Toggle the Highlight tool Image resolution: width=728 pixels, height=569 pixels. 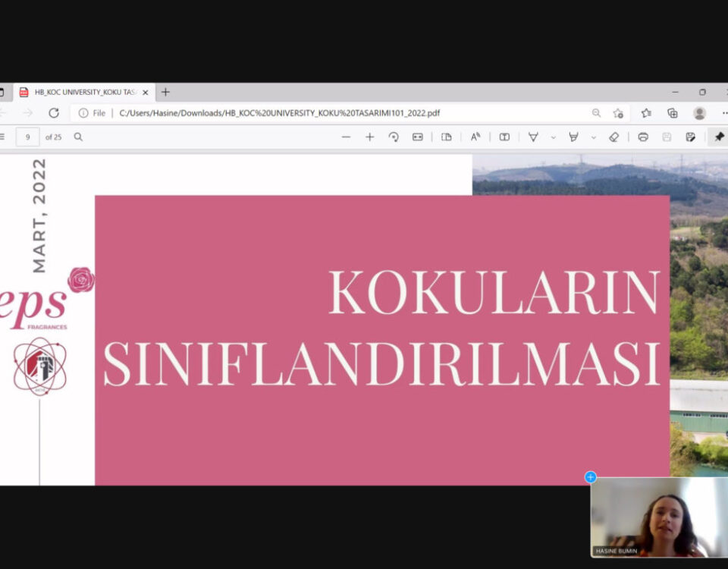573,137
